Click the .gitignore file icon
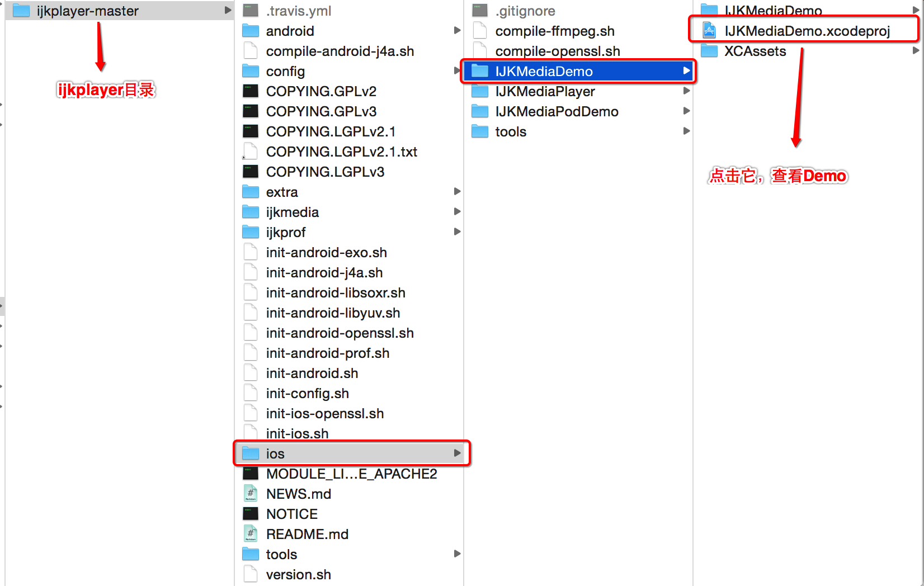This screenshot has width=924, height=586. 480,11
